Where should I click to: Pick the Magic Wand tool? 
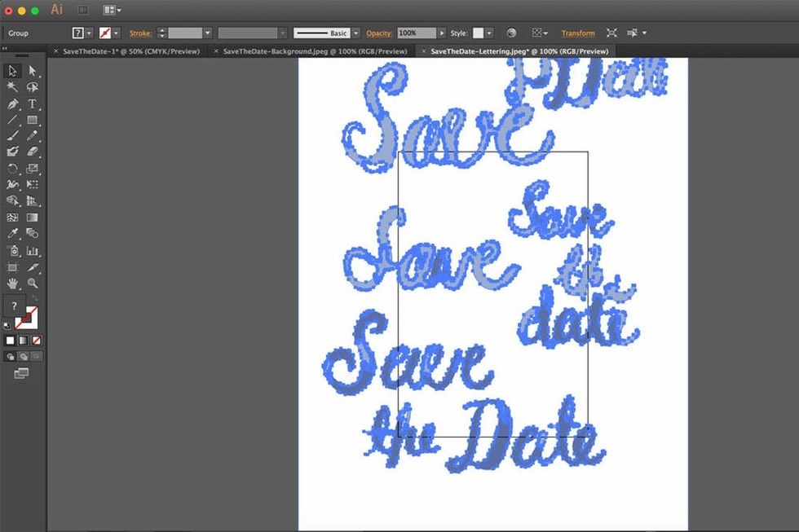tap(12, 87)
